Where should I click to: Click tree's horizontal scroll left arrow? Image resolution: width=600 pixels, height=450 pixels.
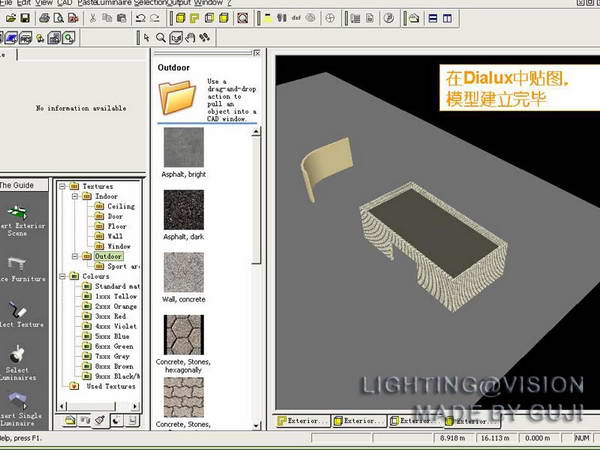[62, 406]
